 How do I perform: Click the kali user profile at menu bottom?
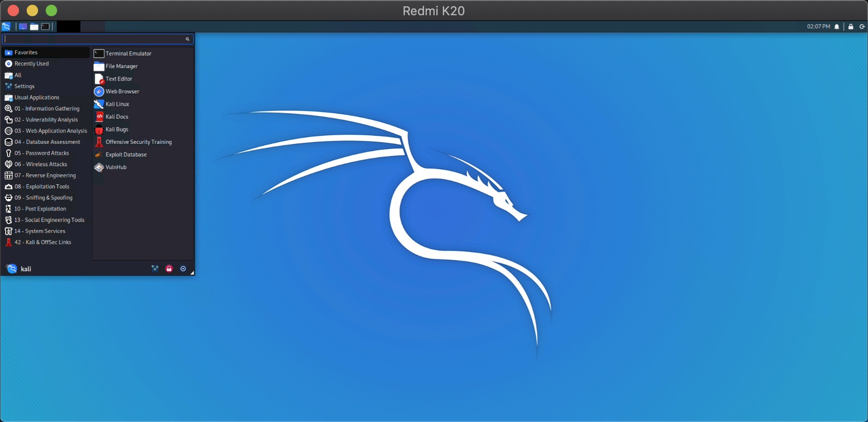(x=19, y=269)
